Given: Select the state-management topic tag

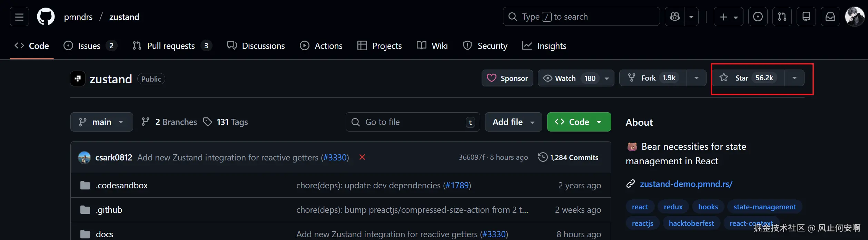Looking at the screenshot, I should 765,207.
